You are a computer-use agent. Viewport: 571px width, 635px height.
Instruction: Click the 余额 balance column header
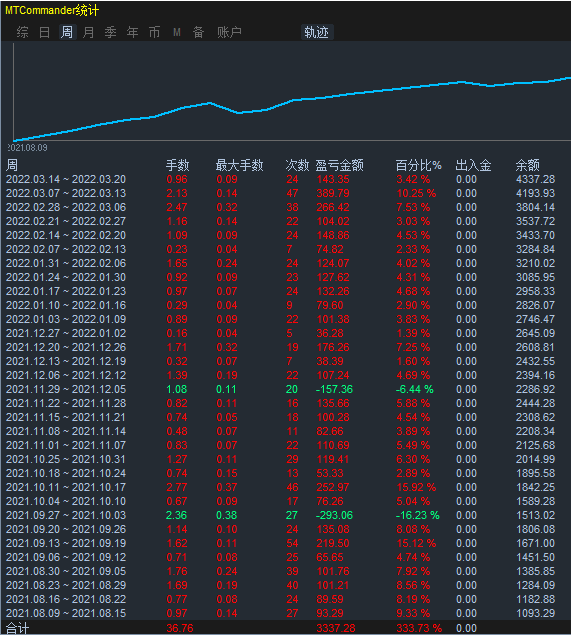[x=527, y=165]
